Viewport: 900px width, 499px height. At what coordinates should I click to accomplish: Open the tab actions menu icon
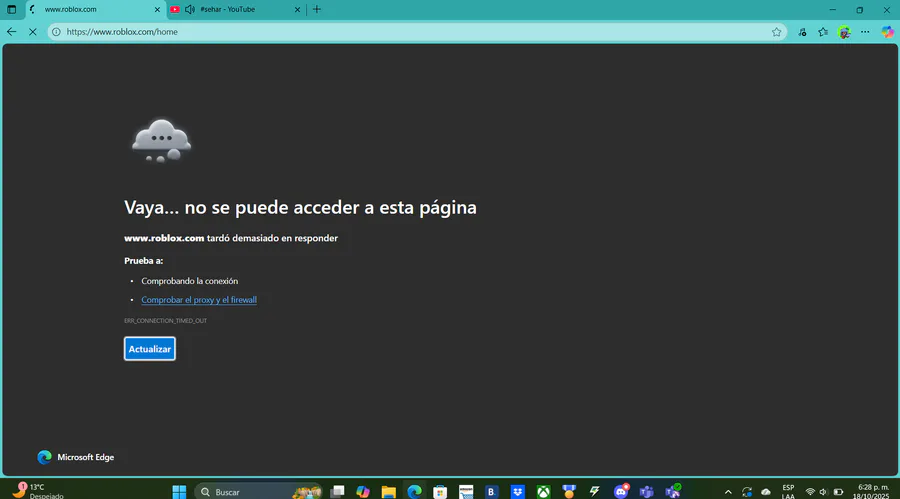(11, 9)
